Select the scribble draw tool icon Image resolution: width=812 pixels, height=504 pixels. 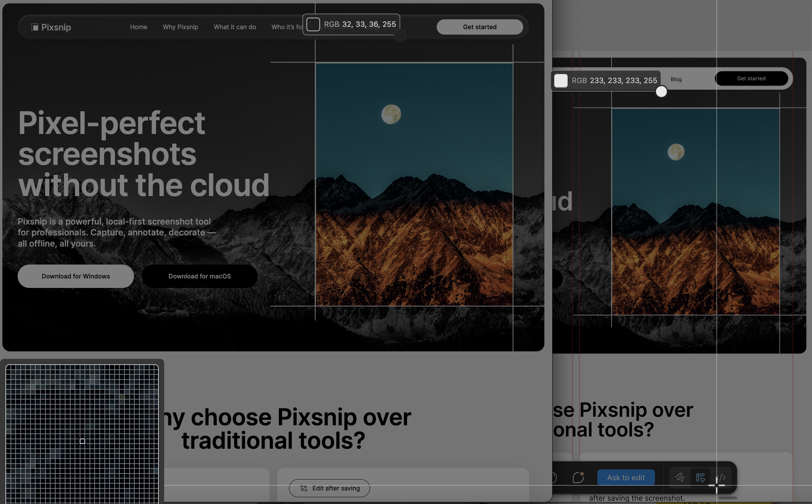[x=679, y=478]
